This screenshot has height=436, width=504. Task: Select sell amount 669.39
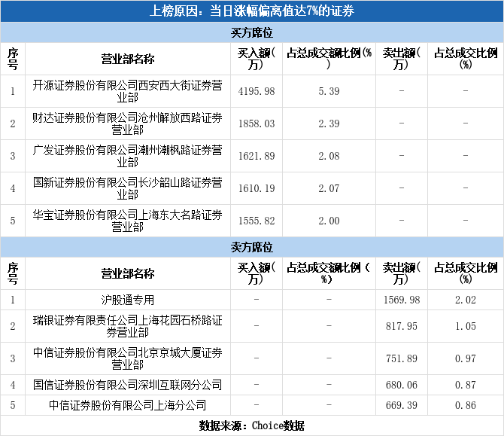point(402,405)
